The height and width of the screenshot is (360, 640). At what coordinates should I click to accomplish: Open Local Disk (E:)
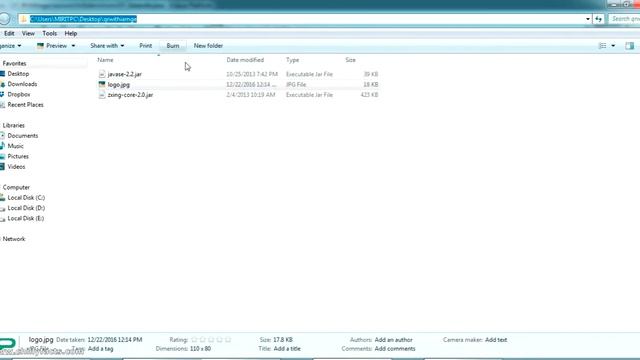(x=26, y=218)
